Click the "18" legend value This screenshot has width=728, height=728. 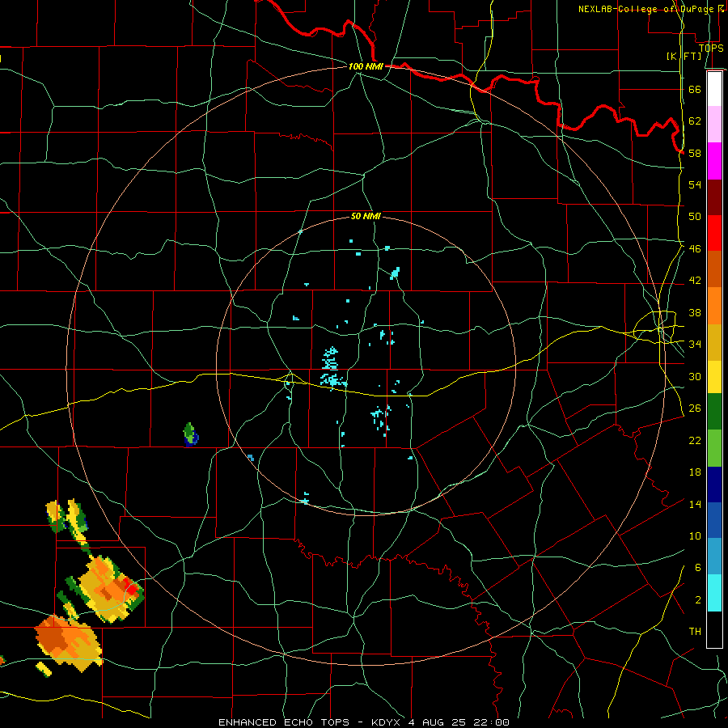(x=695, y=472)
